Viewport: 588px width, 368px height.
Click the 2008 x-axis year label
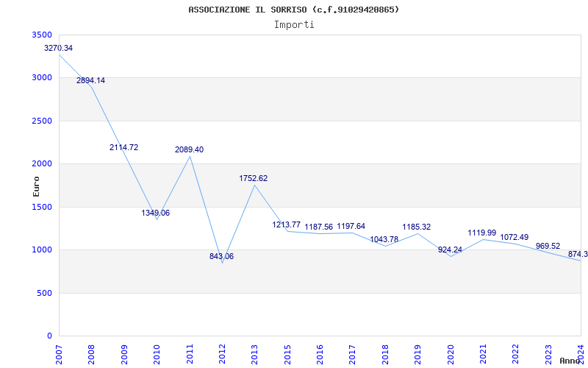(x=92, y=355)
